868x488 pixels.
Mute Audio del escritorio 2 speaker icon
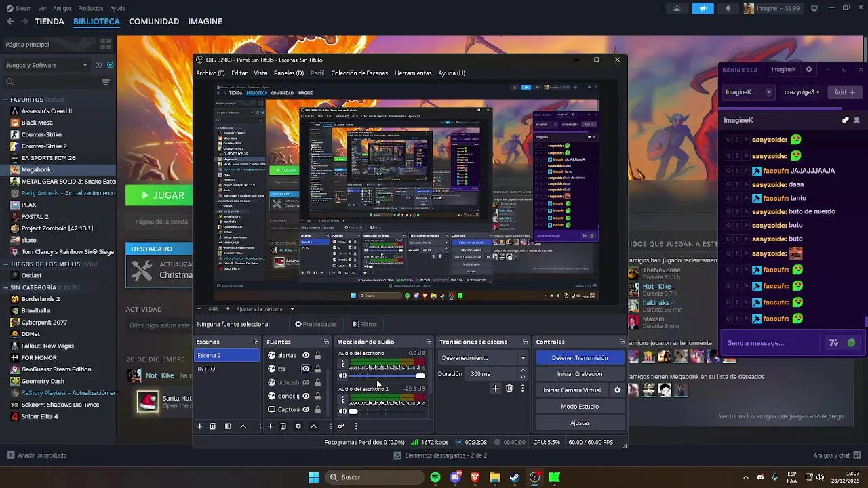coord(342,411)
